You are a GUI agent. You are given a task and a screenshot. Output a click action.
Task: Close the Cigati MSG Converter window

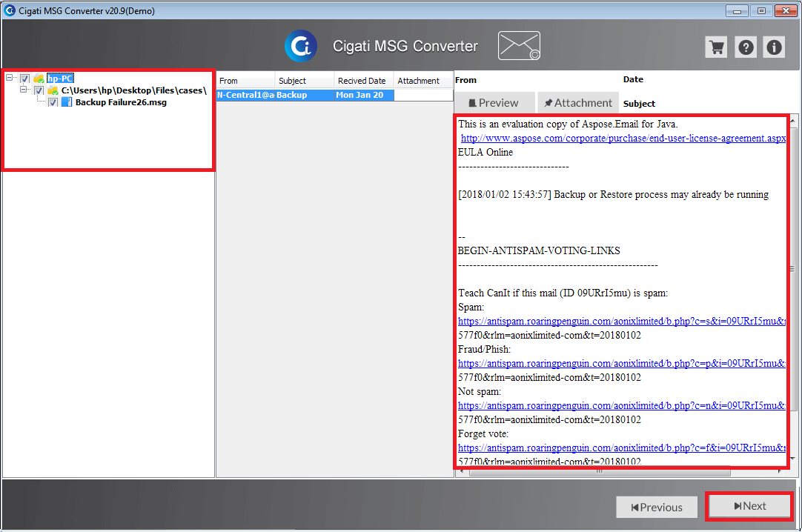[x=786, y=10]
